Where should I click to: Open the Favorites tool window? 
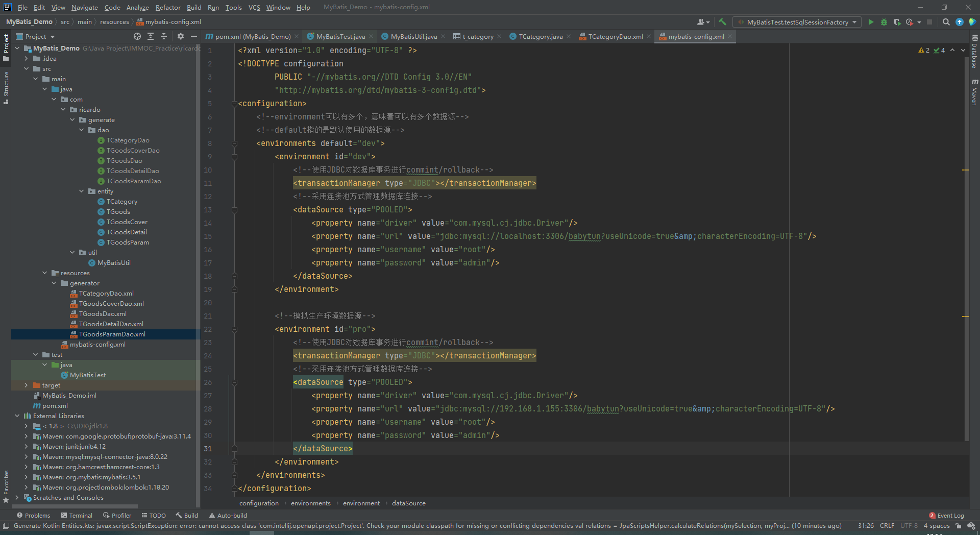coord(6,487)
